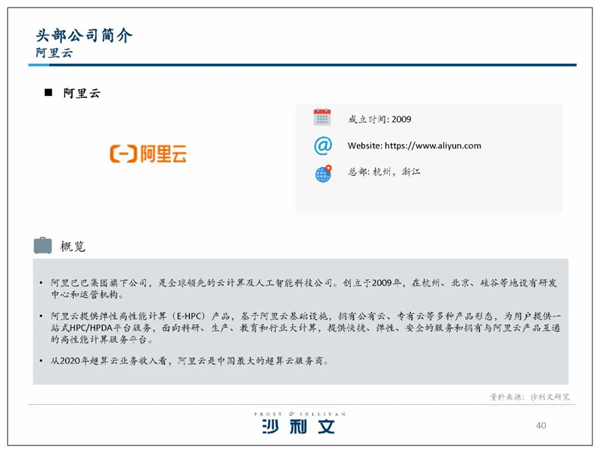Click the globe location icon beside 总部
This screenshot has width=600, height=453.
tap(323, 174)
